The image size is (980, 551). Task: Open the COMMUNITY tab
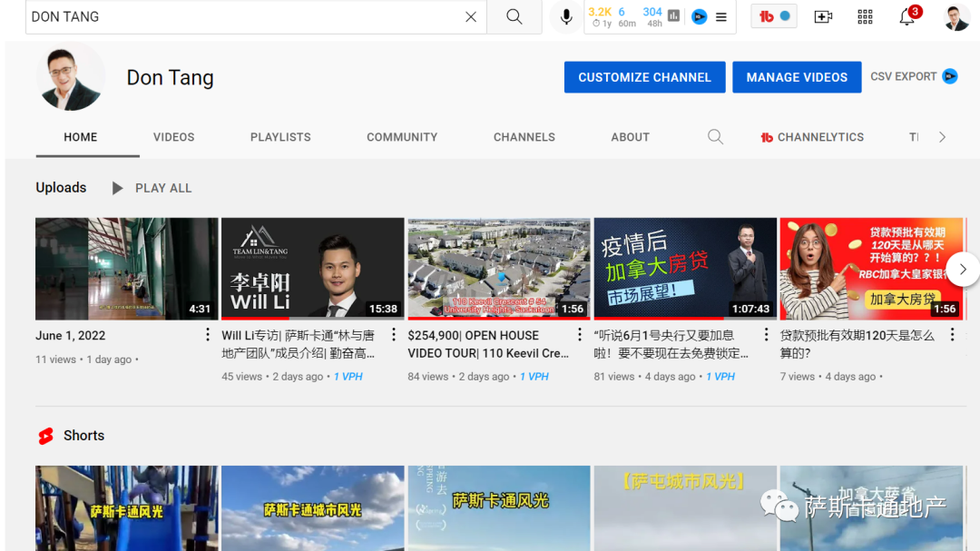tap(402, 137)
